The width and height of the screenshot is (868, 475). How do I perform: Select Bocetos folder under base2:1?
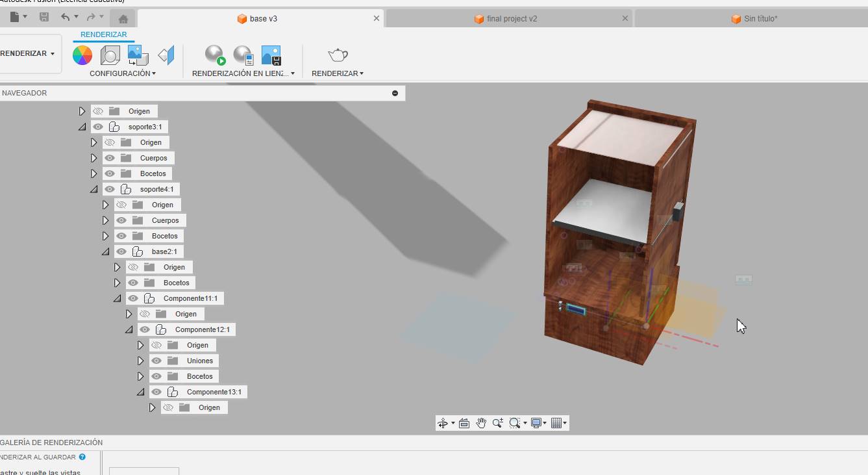click(177, 283)
